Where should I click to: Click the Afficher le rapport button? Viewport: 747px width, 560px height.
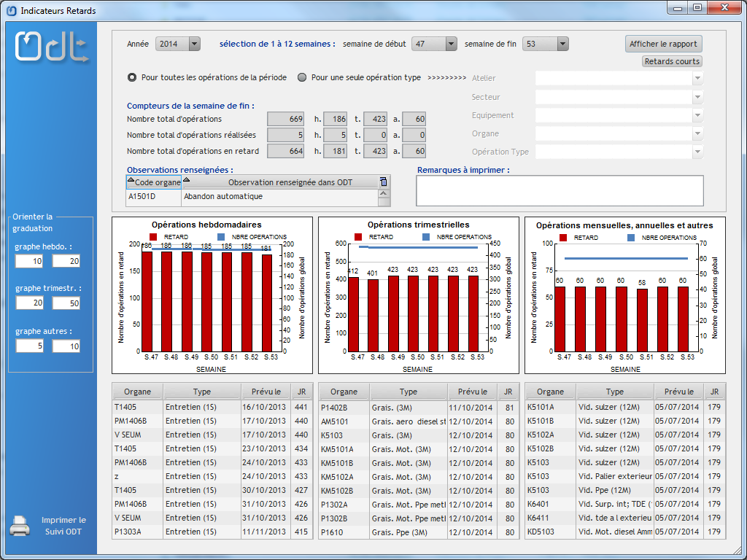click(x=664, y=44)
